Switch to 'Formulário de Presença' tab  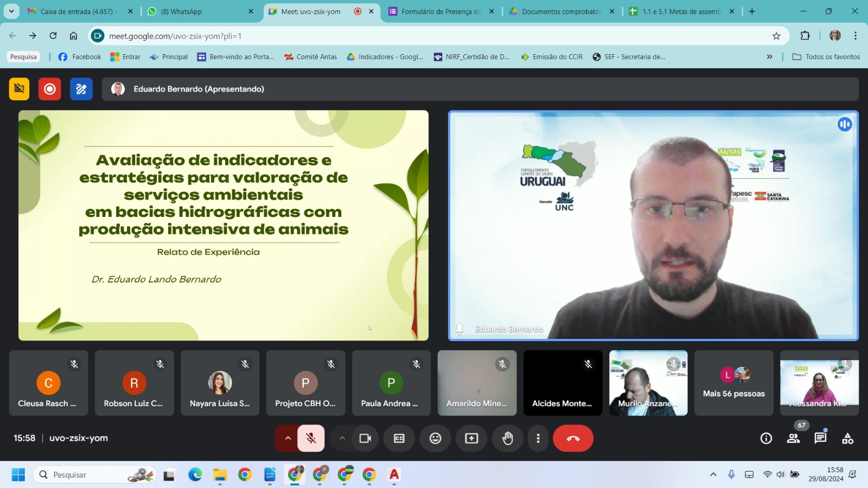[x=441, y=11]
